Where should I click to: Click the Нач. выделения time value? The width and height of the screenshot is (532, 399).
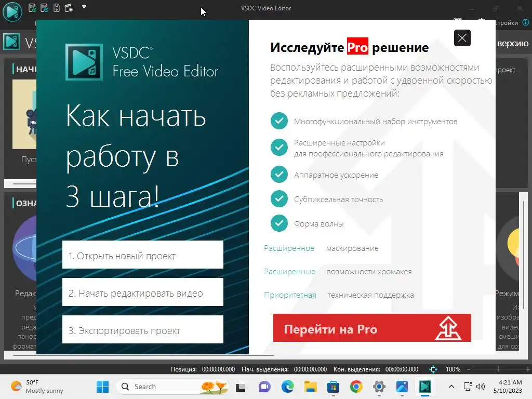point(310,369)
